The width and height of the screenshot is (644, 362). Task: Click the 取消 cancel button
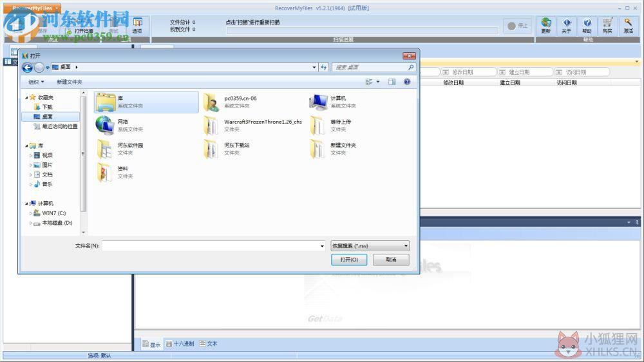pos(391,260)
